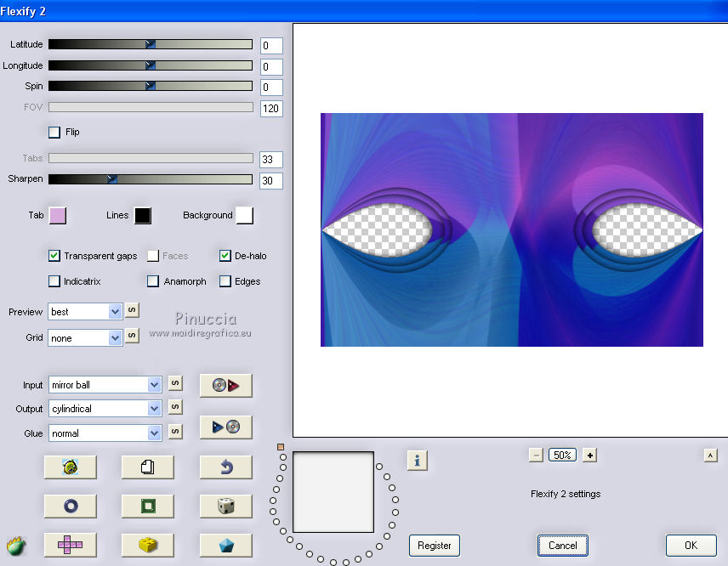Click the dice randomize button
The image size is (728, 566).
pos(225,506)
